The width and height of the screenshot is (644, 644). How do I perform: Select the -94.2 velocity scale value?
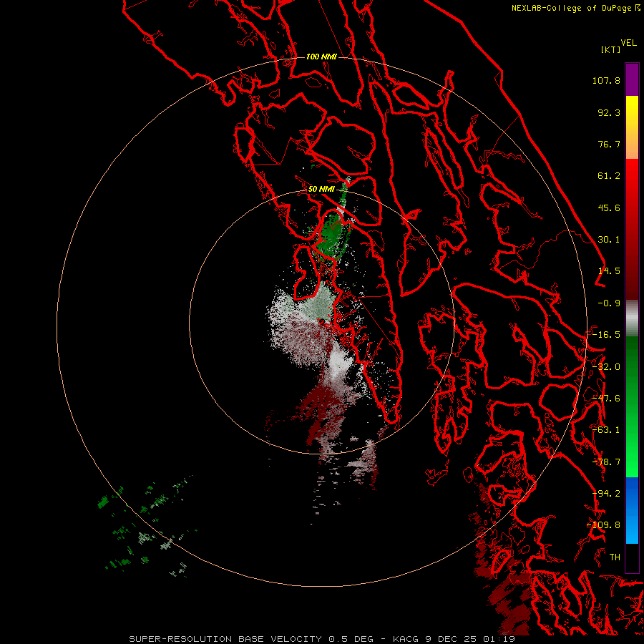[606, 494]
